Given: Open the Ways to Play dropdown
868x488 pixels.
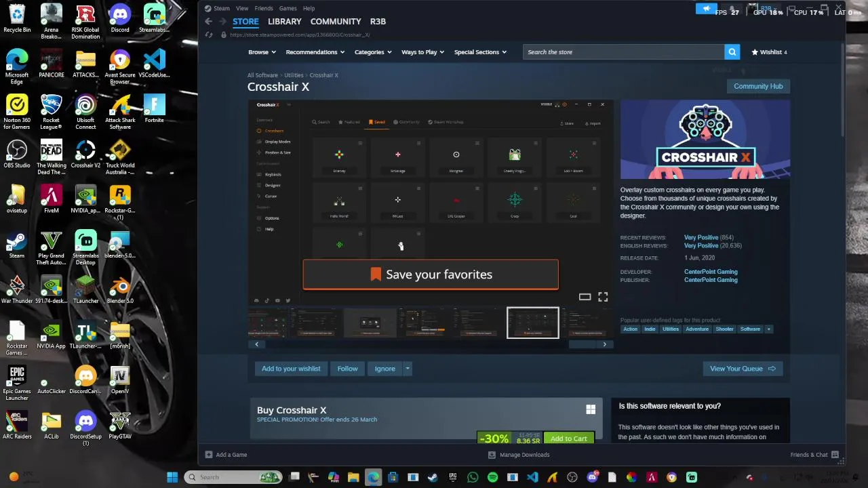Looking at the screenshot, I should 423,52.
